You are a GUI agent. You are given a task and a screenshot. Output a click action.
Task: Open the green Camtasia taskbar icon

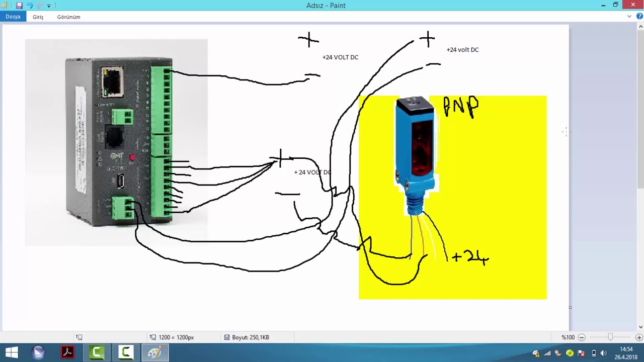(97, 352)
